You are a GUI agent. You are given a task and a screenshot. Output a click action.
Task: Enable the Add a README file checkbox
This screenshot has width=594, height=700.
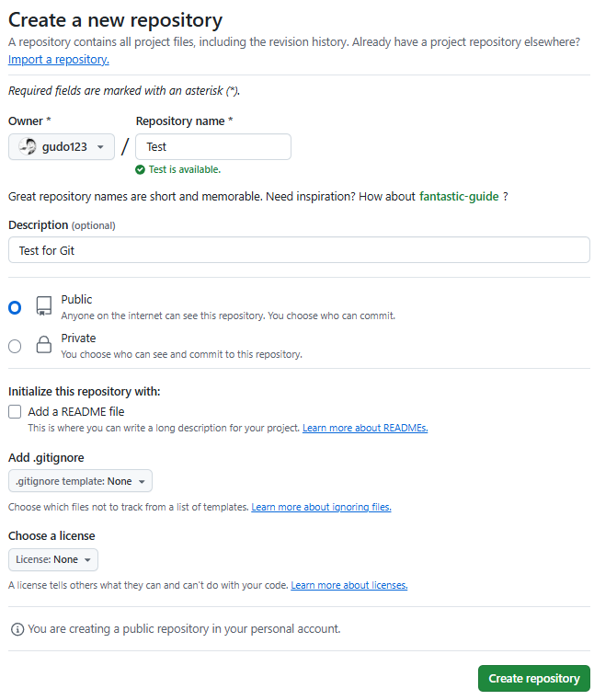pos(15,412)
